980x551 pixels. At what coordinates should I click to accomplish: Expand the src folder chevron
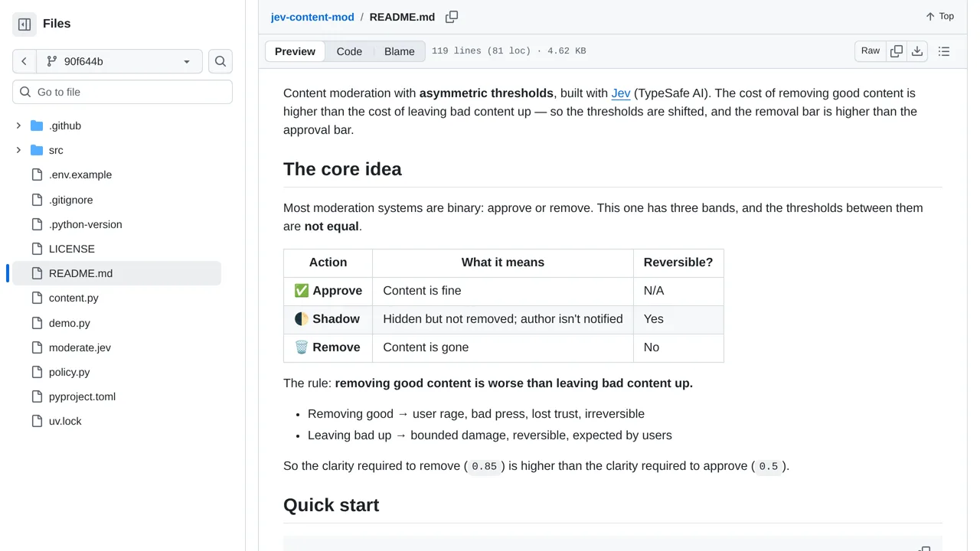18,150
